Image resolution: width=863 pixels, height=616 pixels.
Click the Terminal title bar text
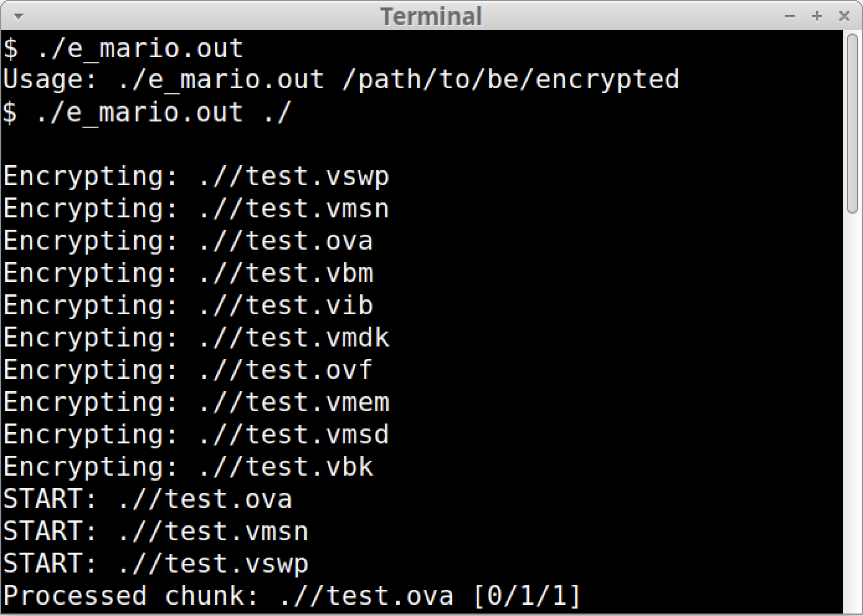click(431, 16)
